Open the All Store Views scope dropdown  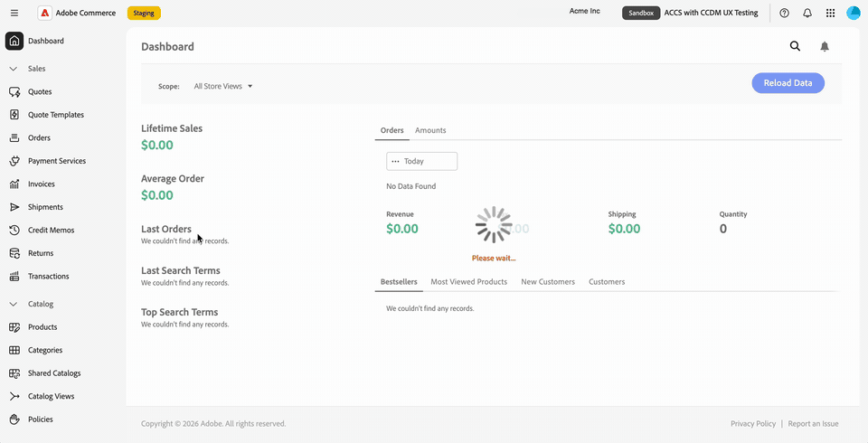[x=223, y=87]
